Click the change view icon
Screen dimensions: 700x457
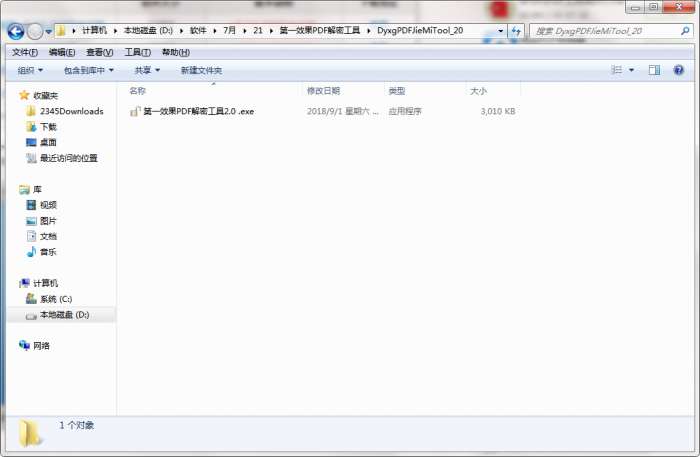(x=617, y=70)
